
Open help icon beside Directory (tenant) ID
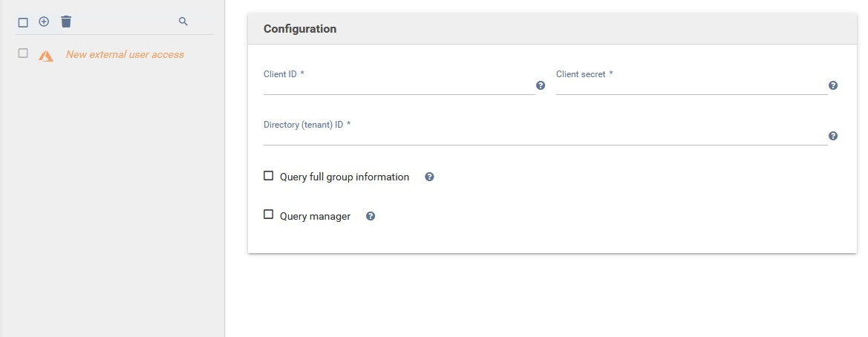(833, 137)
